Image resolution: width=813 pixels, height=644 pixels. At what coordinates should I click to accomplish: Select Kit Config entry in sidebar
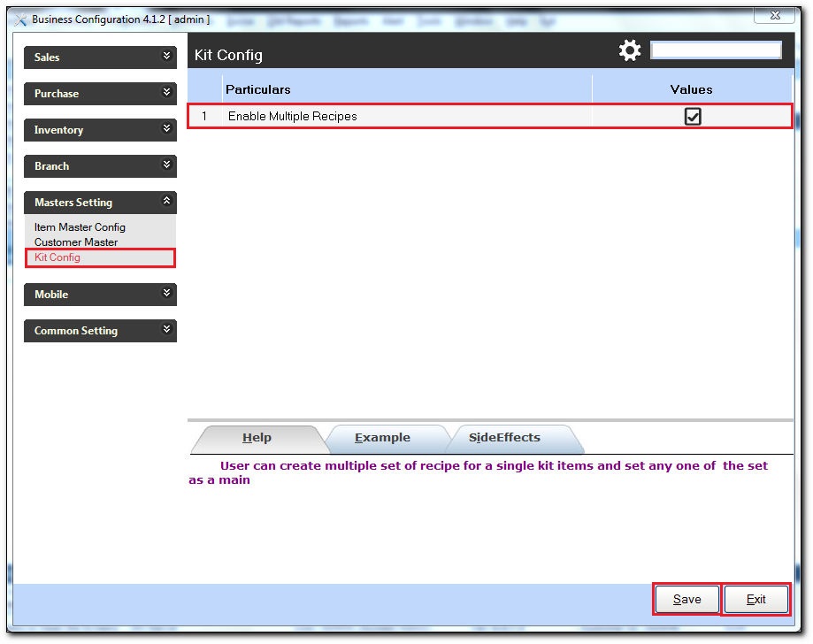[100, 257]
